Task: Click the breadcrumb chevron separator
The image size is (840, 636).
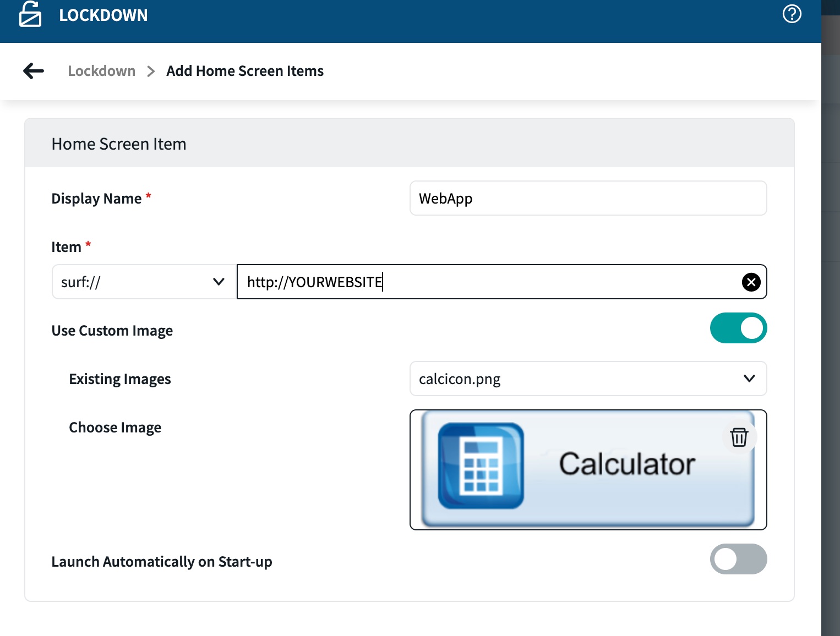Action: [x=151, y=72]
